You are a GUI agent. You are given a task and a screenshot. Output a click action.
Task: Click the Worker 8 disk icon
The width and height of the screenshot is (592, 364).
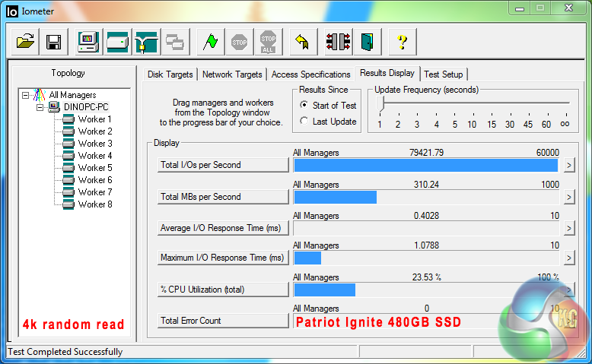(x=68, y=204)
